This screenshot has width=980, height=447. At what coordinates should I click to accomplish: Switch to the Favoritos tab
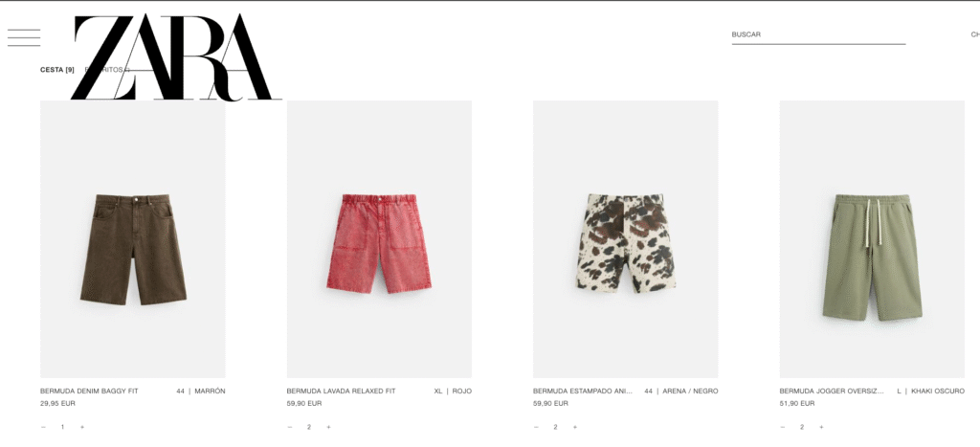107,70
